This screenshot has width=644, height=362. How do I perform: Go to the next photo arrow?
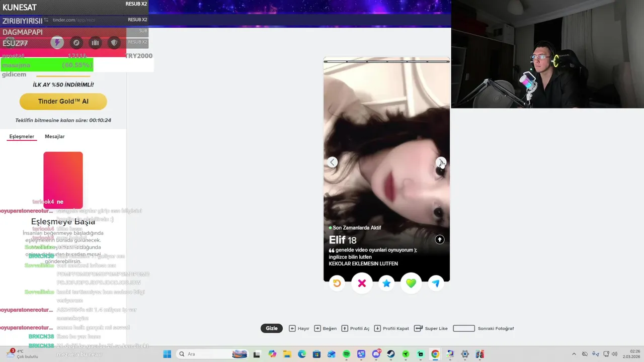coord(441,162)
